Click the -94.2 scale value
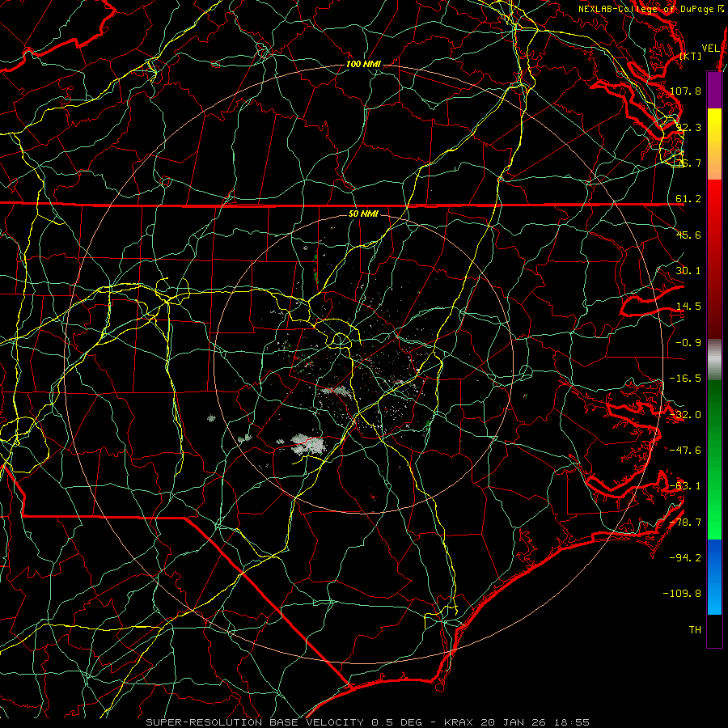 (x=685, y=557)
